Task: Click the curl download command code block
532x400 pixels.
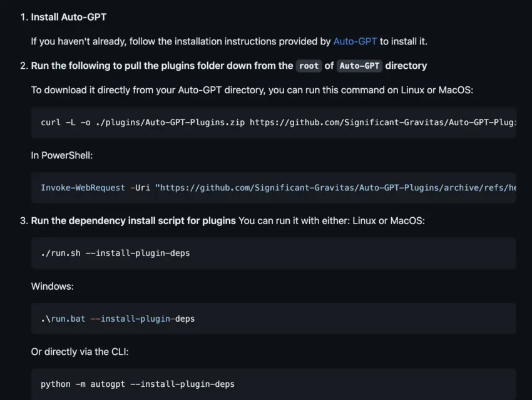Action: click(x=274, y=122)
